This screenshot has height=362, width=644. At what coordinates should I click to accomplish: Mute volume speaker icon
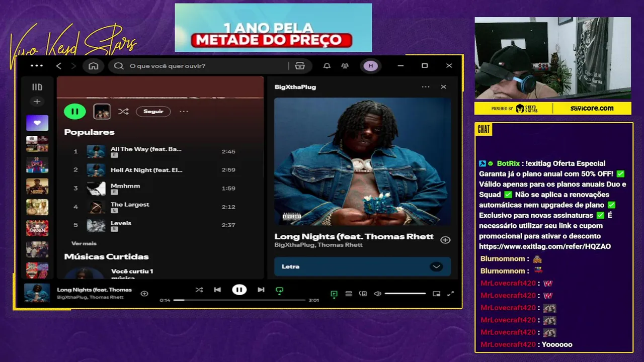(377, 294)
